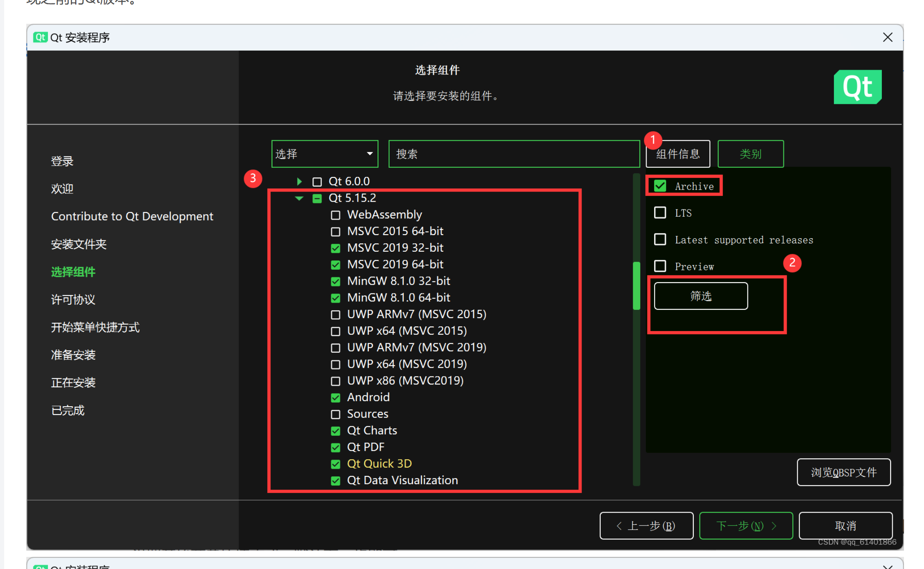The height and width of the screenshot is (569, 924).
Task: Click the Sources tree row label
Action: click(x=368, y=414)
